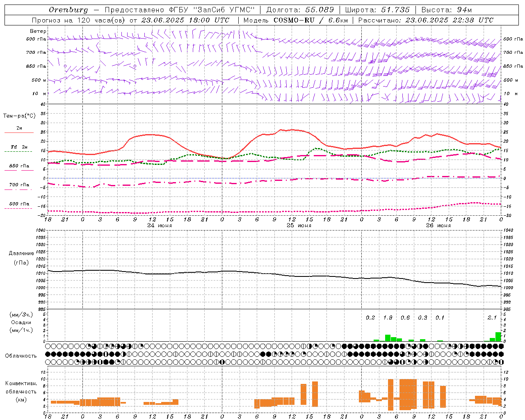Click the 700 гПа label in the temperature legend
525x420 pixels.
pos(19,185)
